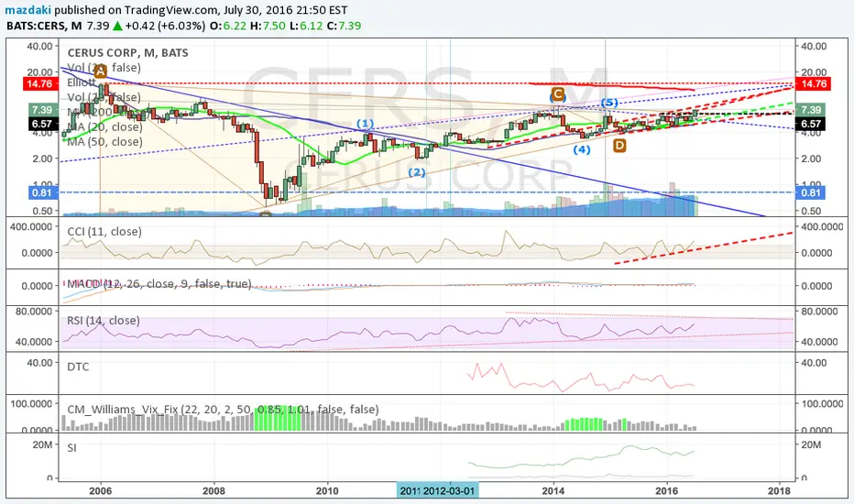Open the mazdaki author profile link
The image size is (854, 504).
[x=28, y=10]
